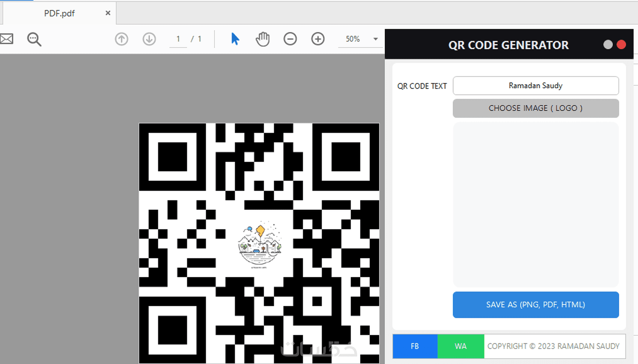Screen dimensions: 638x364
Task: Click the total page count '/ 1' text
Action: coord(196,39)
